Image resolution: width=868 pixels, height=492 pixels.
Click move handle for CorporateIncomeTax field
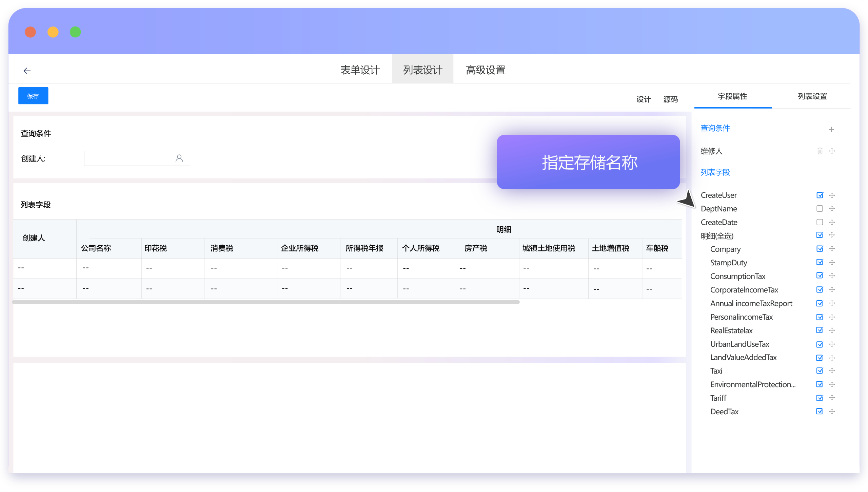coord(832,289)
